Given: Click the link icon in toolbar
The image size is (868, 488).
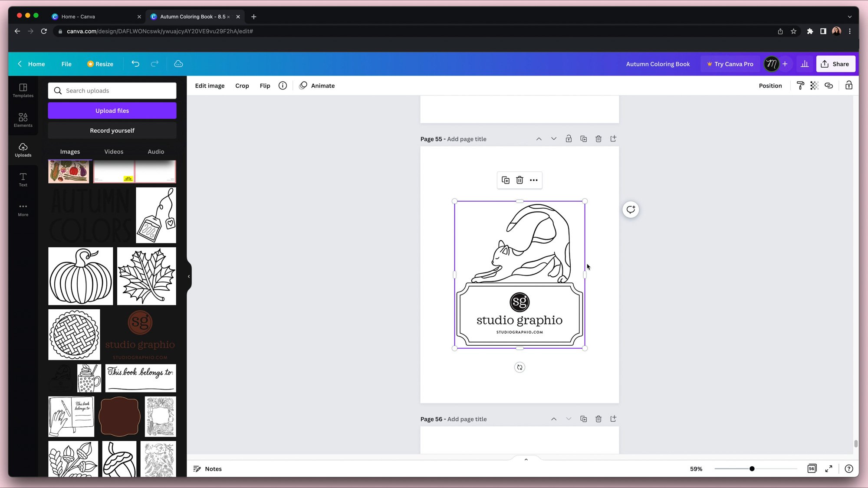Looking at the screenshot, I should pyautogui.click(x=829, y=85).
